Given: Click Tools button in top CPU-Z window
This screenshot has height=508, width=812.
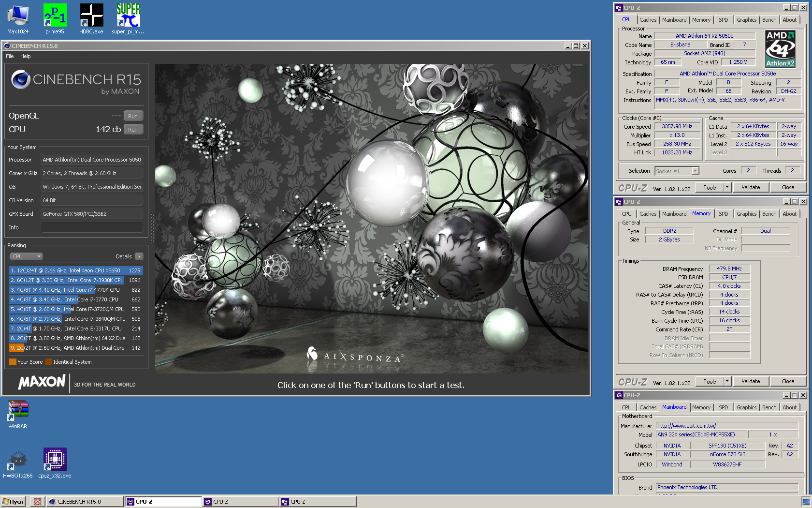Looking at the screenshot, I should coord(710,187).
